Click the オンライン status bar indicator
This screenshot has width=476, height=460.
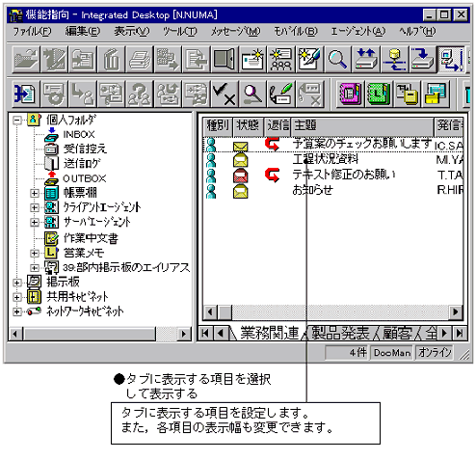[435, 353]
